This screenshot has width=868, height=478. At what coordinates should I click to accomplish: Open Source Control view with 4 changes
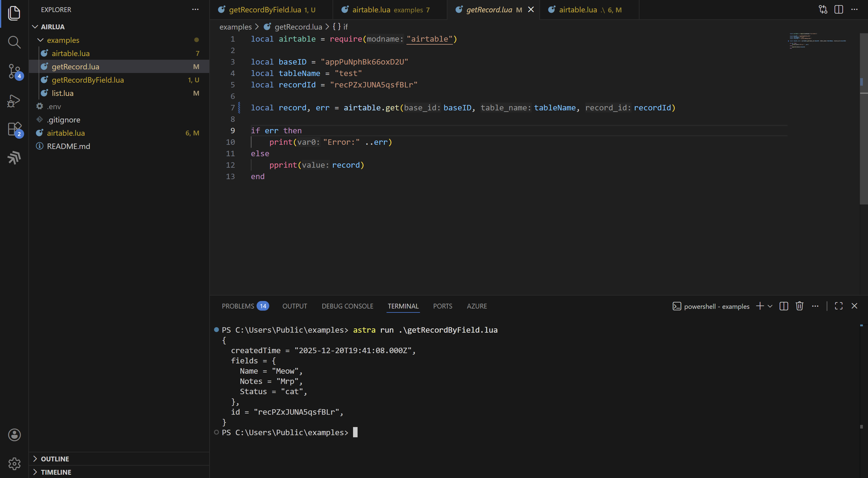click(14, 71)
